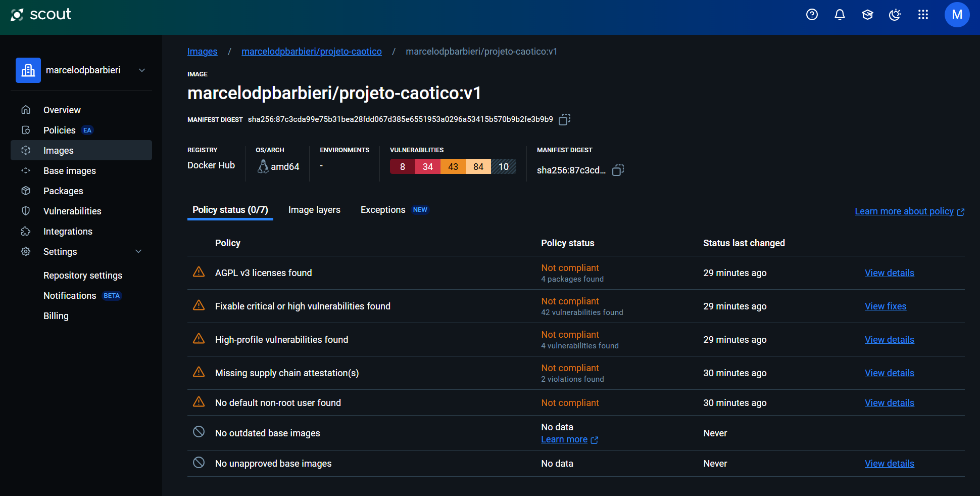Open the apps grid launcher icon
This screenshot has width=980, height=496.
[x=923, y=15]
